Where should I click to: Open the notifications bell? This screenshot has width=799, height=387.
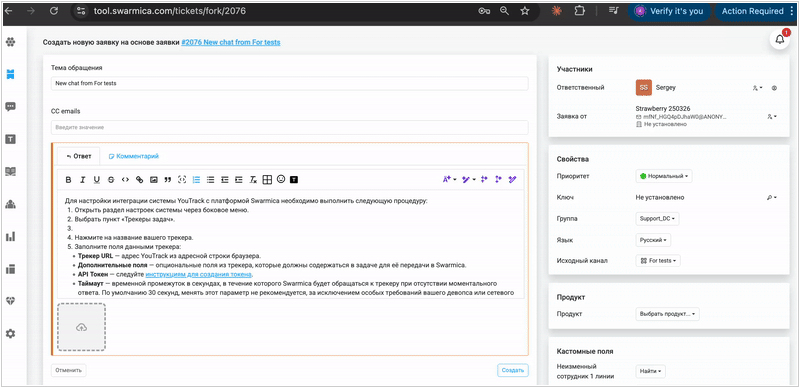780,39
